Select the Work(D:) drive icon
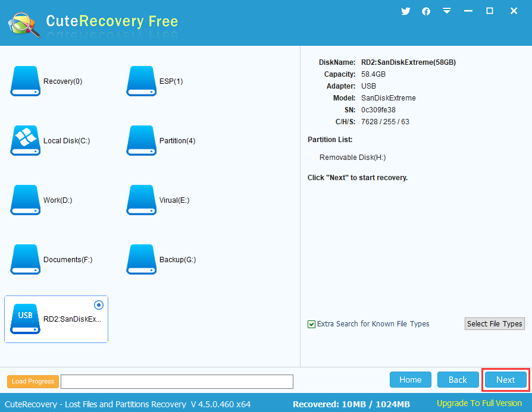The width and height of the screenshot is (532, 412). [25, 200]
